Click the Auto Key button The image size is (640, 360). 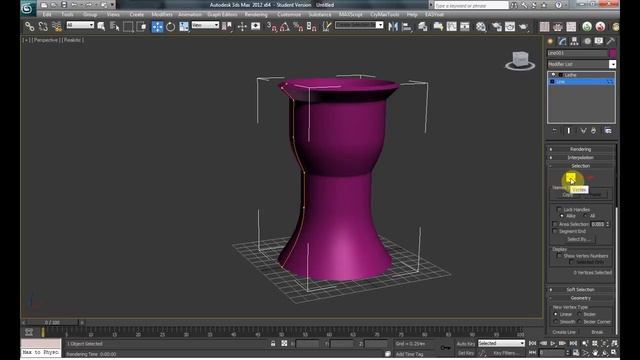pos(466,344)
